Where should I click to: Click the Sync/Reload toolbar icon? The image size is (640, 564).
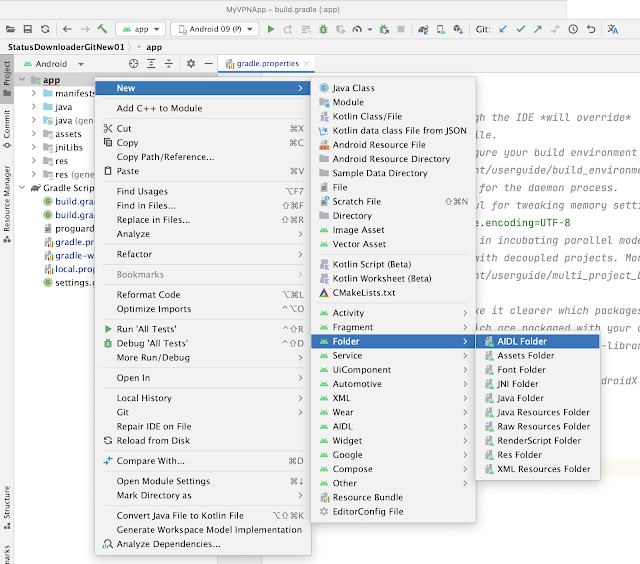(45, 29)
